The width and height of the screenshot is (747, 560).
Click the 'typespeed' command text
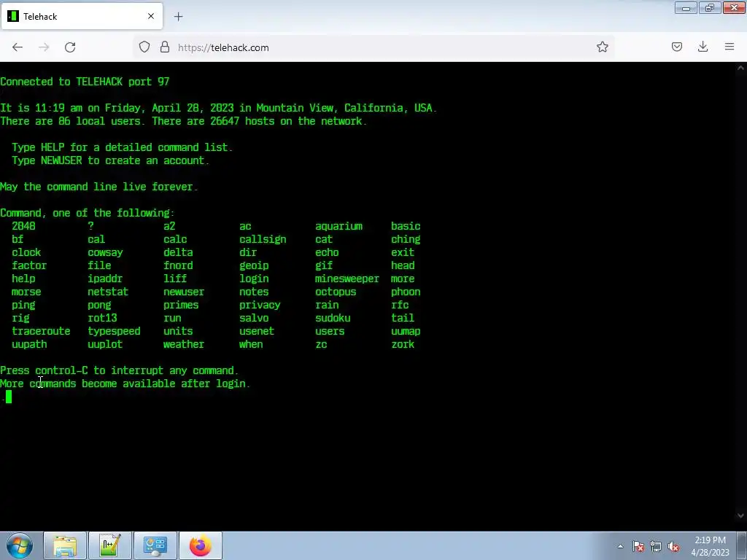pos(114,332)
